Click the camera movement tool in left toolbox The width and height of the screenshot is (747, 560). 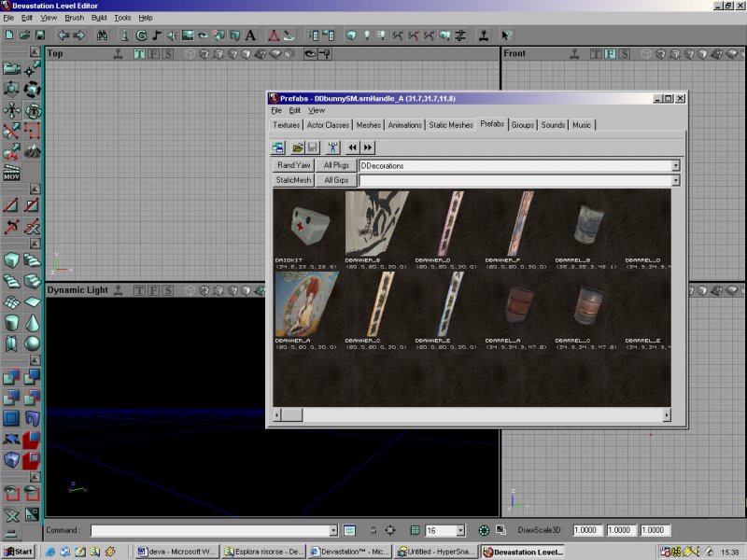[x=11, y=69]
